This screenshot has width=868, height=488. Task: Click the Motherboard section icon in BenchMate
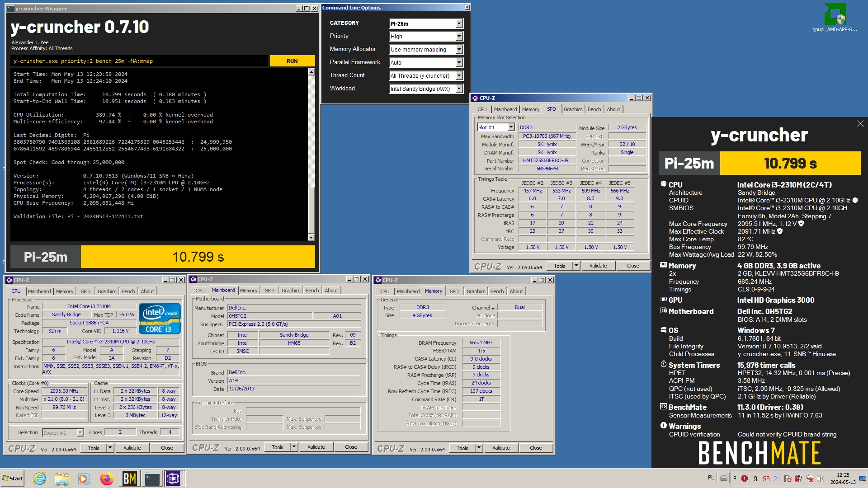[x=664, y=311]
